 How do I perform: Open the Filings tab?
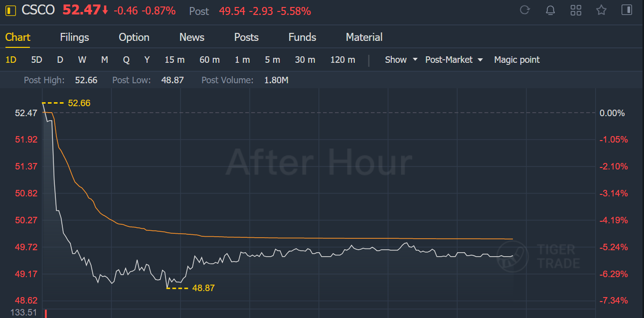74,37
